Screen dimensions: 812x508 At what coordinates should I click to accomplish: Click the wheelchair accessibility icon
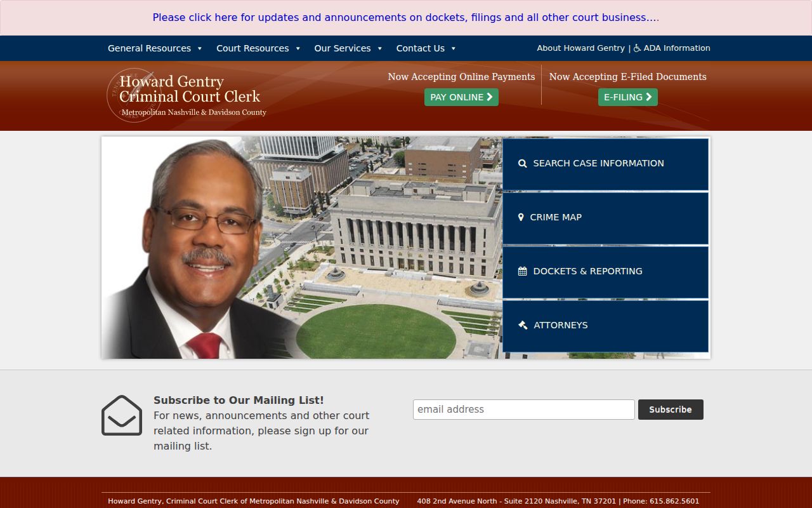pos(638,48)
